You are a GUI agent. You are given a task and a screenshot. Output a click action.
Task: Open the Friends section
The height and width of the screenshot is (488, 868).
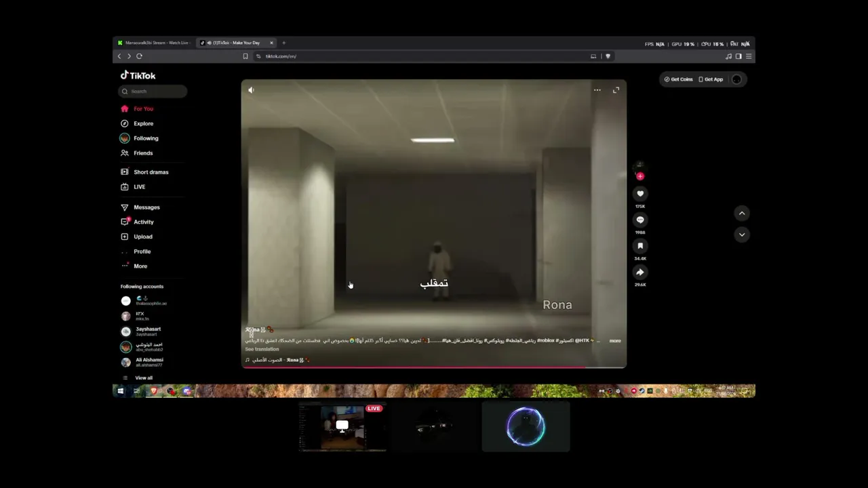[x=137, y=153]
